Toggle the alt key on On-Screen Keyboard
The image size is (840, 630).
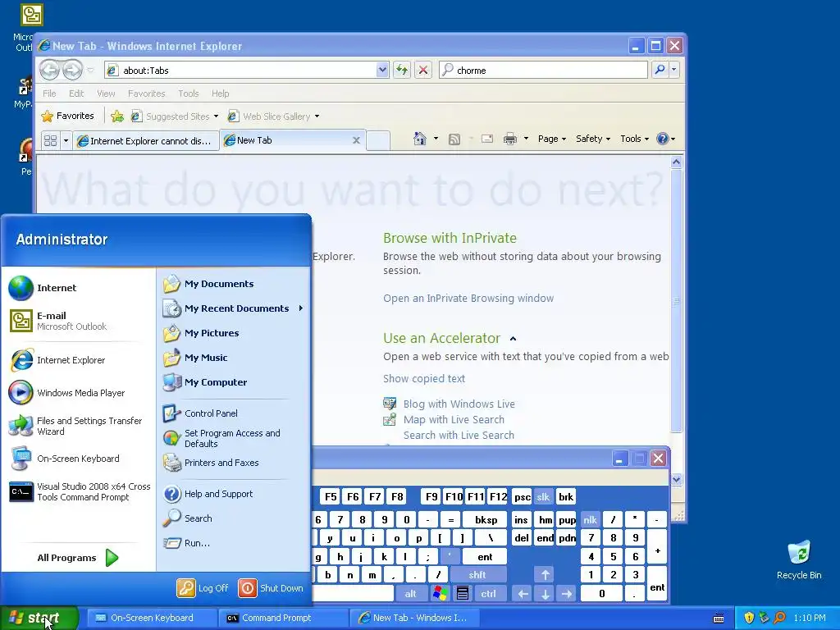pos(410,594)
